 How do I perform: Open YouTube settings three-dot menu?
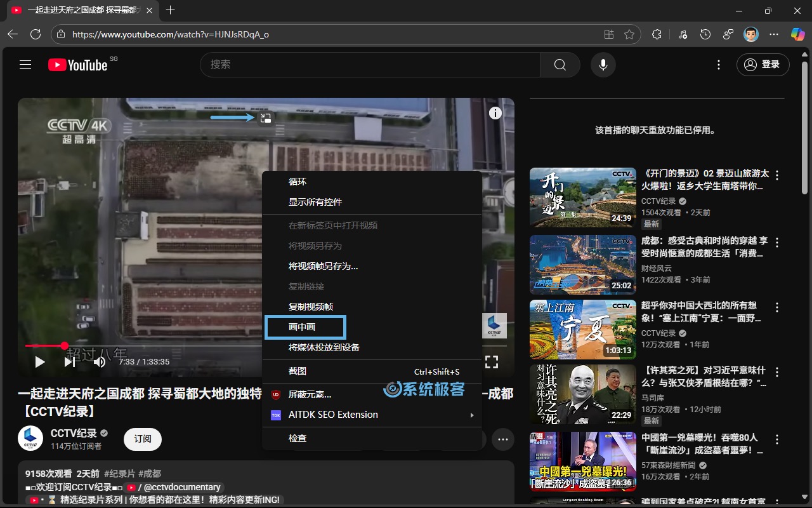[719, 65]
